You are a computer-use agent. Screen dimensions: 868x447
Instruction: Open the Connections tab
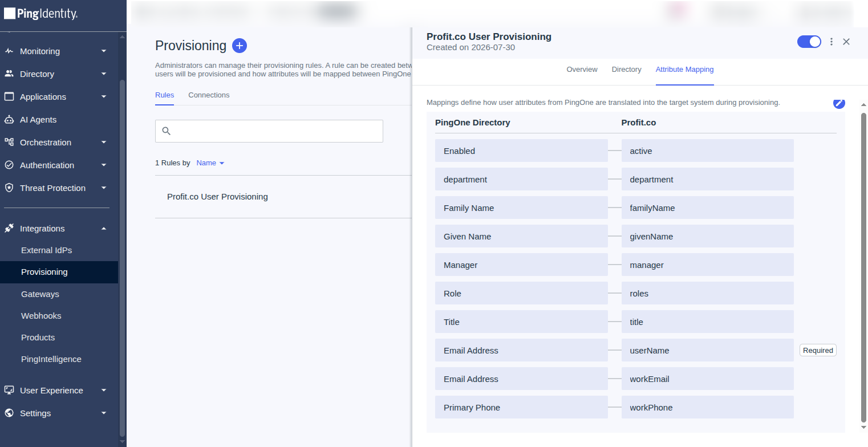point(209,95)
